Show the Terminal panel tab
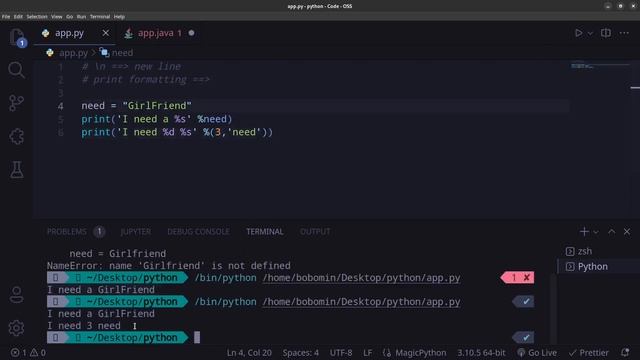640x360 pixels. pyautogui.click(x=264, y=232)
